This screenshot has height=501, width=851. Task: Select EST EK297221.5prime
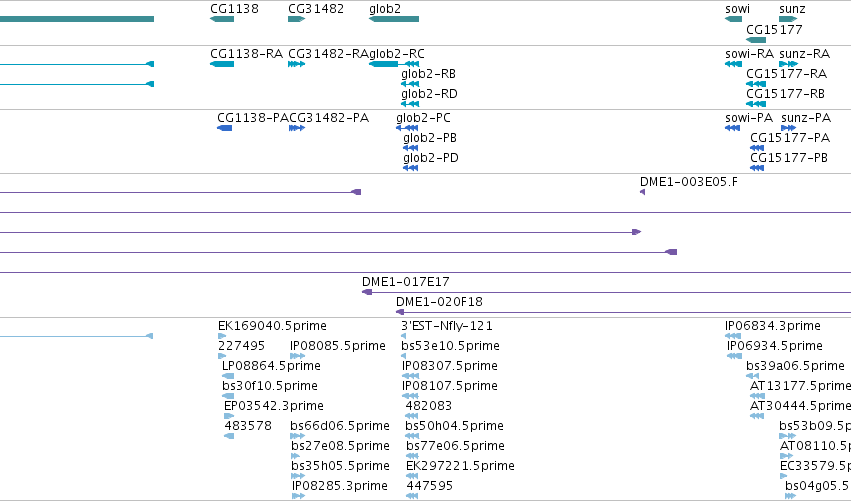click(x=412, y=477)
